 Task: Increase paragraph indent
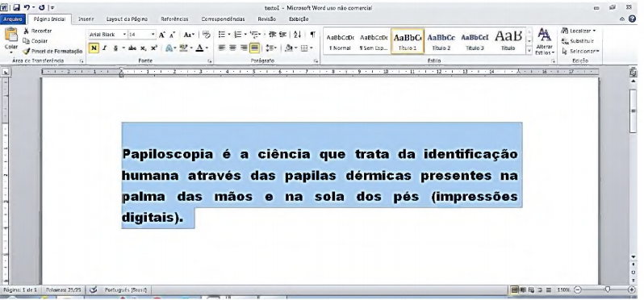pos(282,35)
